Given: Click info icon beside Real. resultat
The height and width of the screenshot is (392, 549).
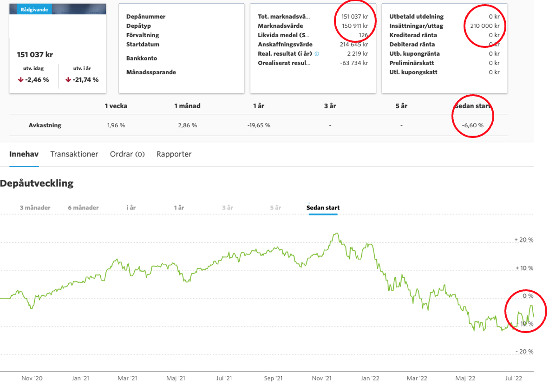Looking at the screenshot, I should point(317,54).
